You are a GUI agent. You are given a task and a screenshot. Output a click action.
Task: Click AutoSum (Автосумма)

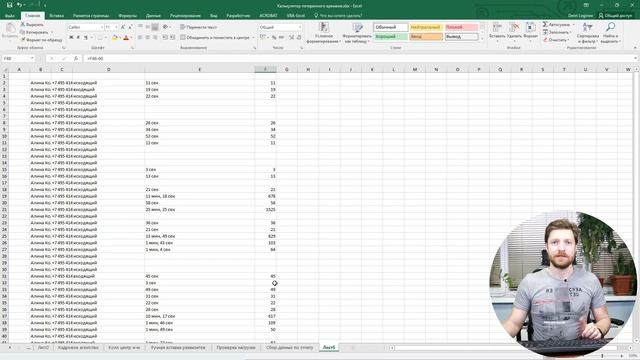click(556, 24)
